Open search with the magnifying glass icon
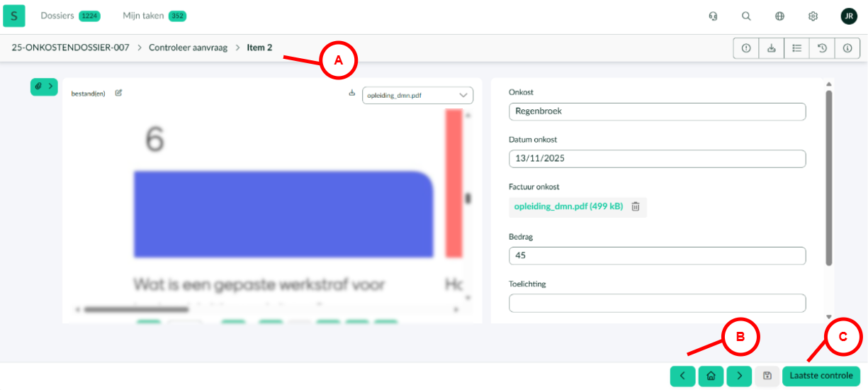This screenshot has height=390, width=868. [746, 16]
